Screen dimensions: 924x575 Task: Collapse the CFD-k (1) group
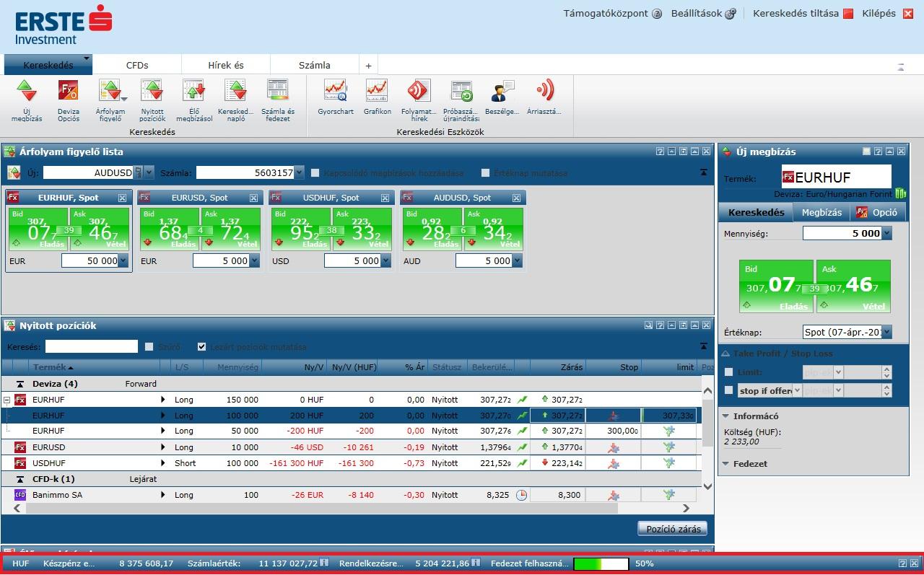[x=19, y=479]
